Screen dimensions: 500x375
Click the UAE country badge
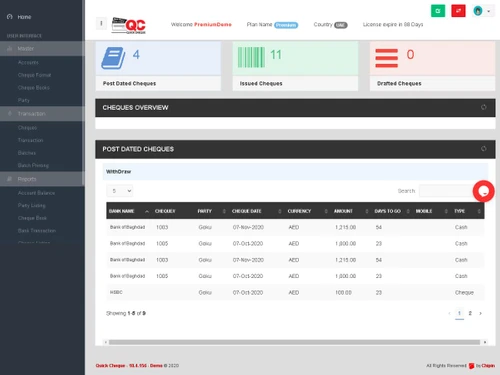(x=341, y=25)
